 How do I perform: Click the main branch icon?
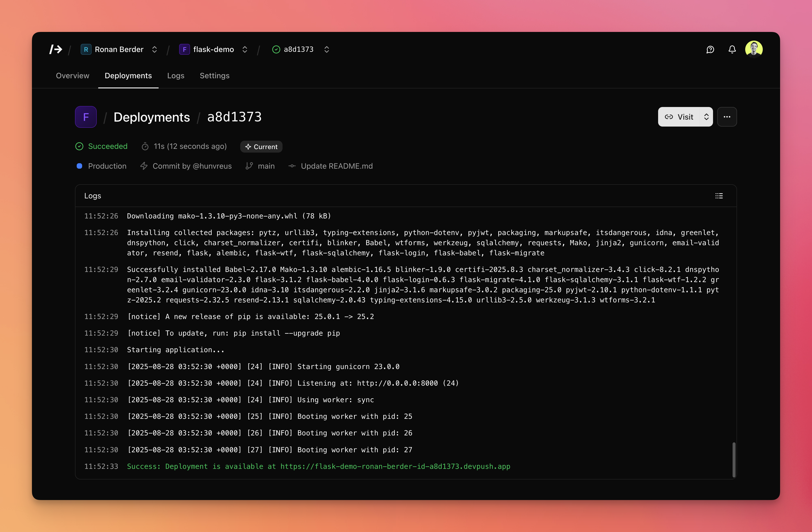249,166
